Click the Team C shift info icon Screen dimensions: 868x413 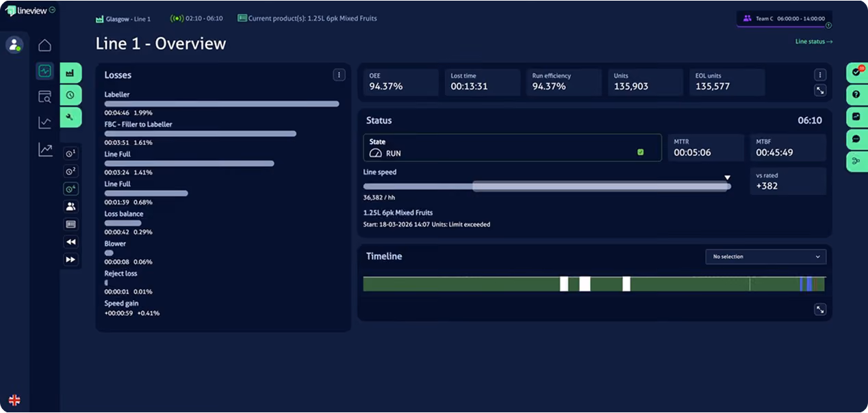coord(828,25)
